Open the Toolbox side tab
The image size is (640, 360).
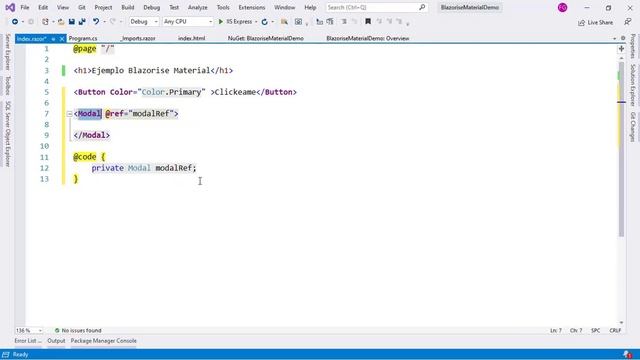7,85
